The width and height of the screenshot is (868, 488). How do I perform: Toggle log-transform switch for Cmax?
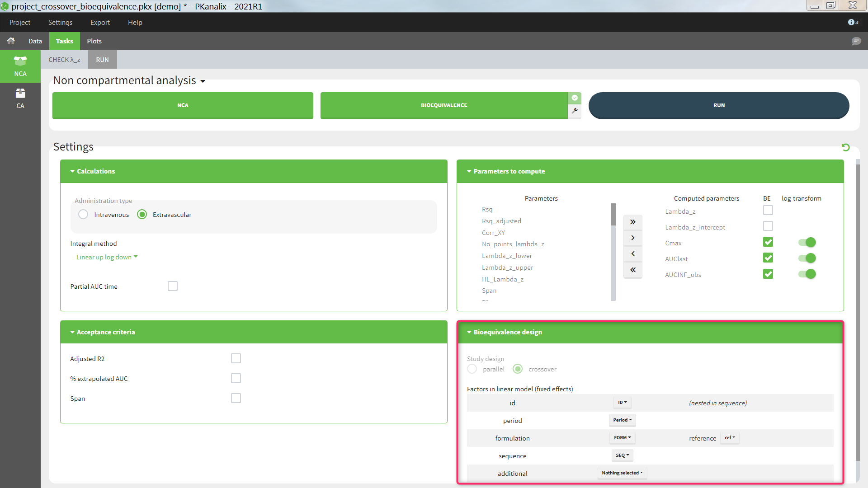tap(807, 243)
